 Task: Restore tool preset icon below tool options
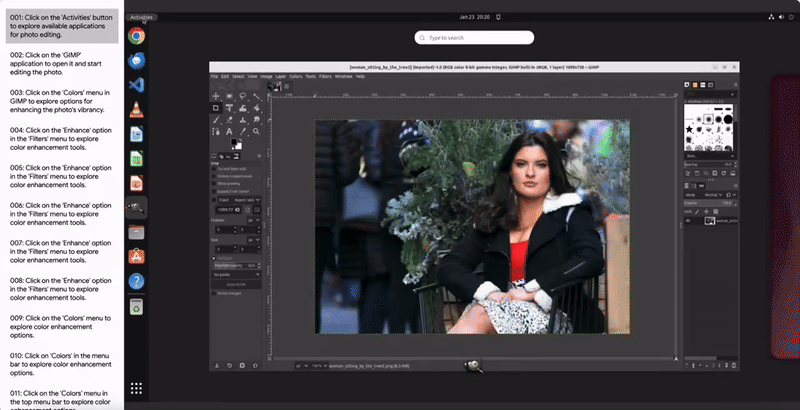(x=230, y=366)
